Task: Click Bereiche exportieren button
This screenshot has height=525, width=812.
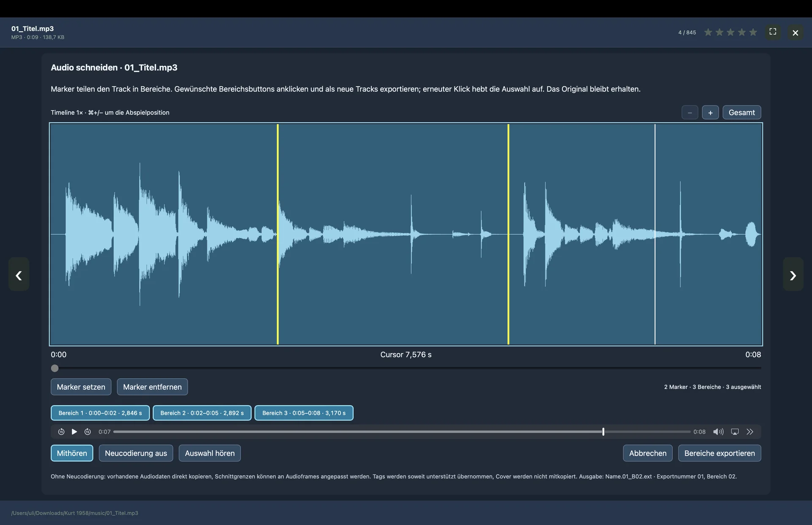Action: point(719,453)
